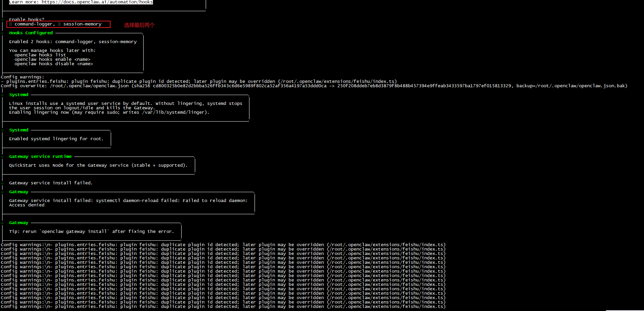Click 'Enabled systemd lingering for root.' line
Image resolution: width=644 pixels, height=311 pixels.
pyautogui.click(x=56, y=139)
